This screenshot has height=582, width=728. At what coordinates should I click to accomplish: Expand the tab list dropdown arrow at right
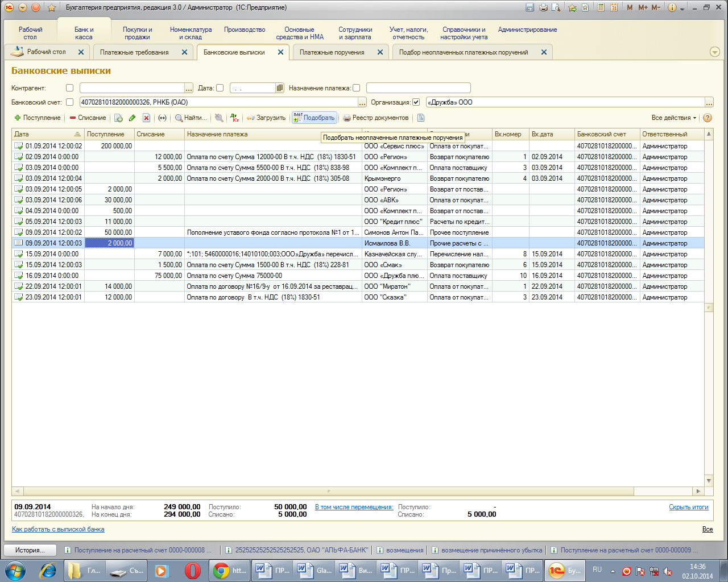pyautogui.click(x=715, y=52)
